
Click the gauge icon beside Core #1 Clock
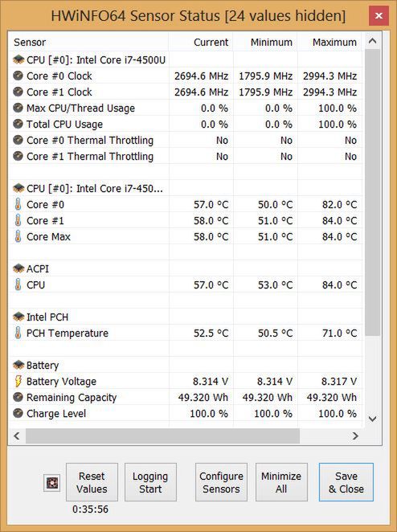(x=18, y=92)
